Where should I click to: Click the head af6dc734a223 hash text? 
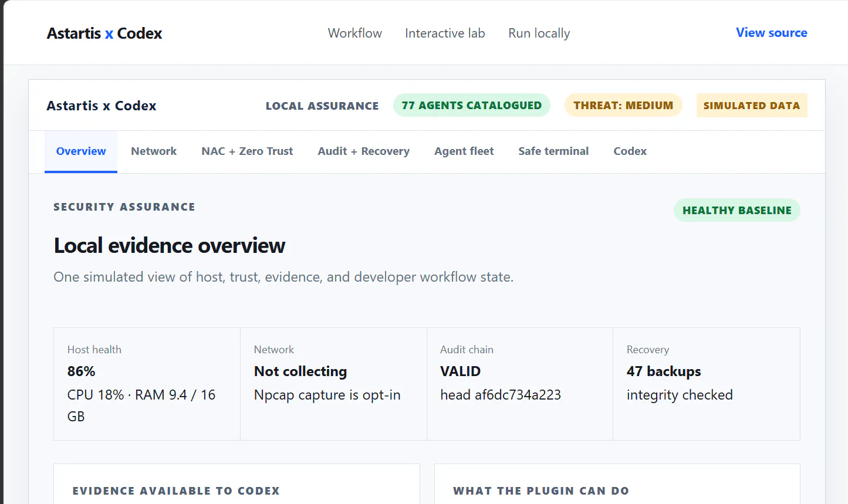coord(501,395)
